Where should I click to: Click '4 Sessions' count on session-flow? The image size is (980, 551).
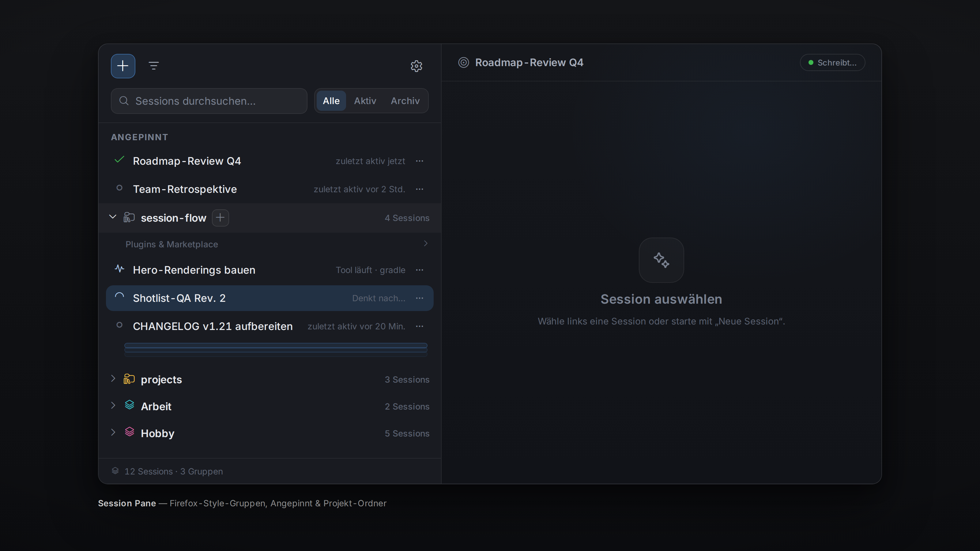(407, 218)
